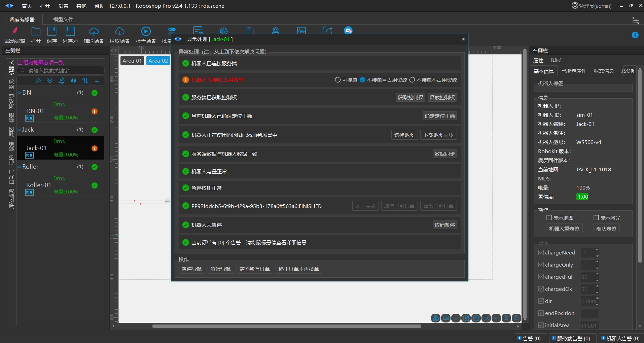The height and width of the screenshot is (343, 644).
Task: Click 释放控制权 button
Action: pyautogui.click(x=442, y=98)
